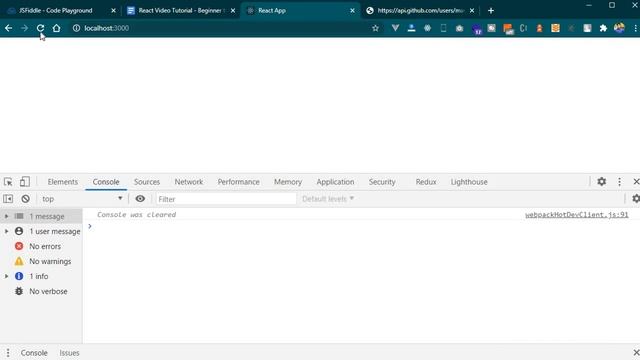Open the console settings gear

coord(636,199)
